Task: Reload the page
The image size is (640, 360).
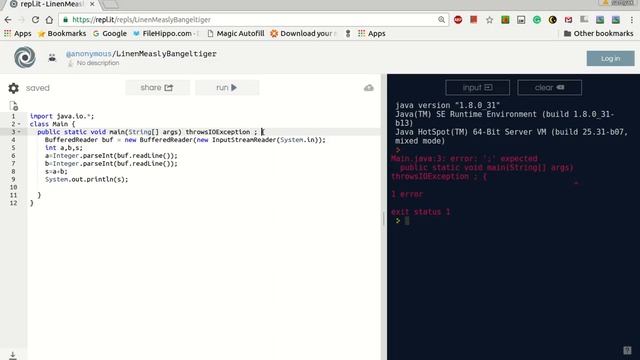Action: pyautogui.click(x=36, y=20)
